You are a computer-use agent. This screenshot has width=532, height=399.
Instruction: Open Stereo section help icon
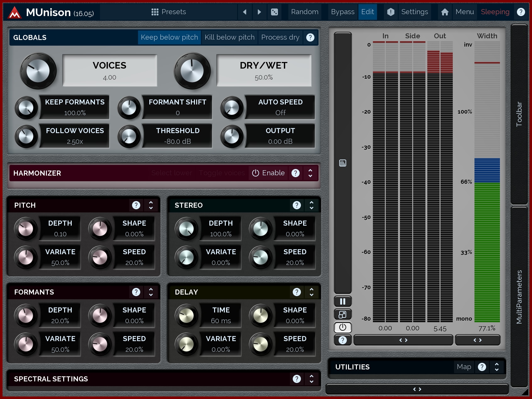296,205
